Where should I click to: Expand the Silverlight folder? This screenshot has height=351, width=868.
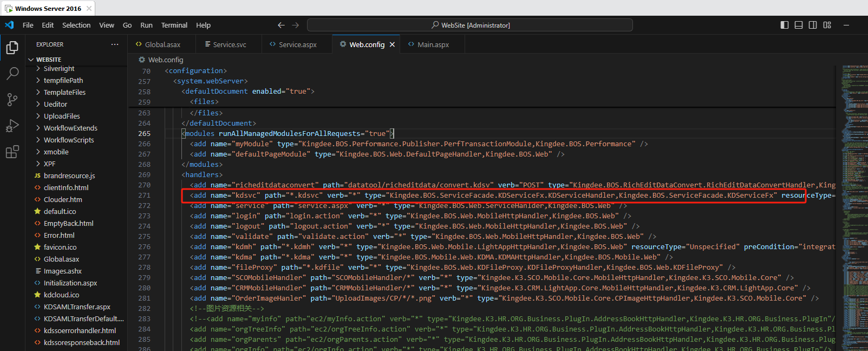click(x=38, y=68)
